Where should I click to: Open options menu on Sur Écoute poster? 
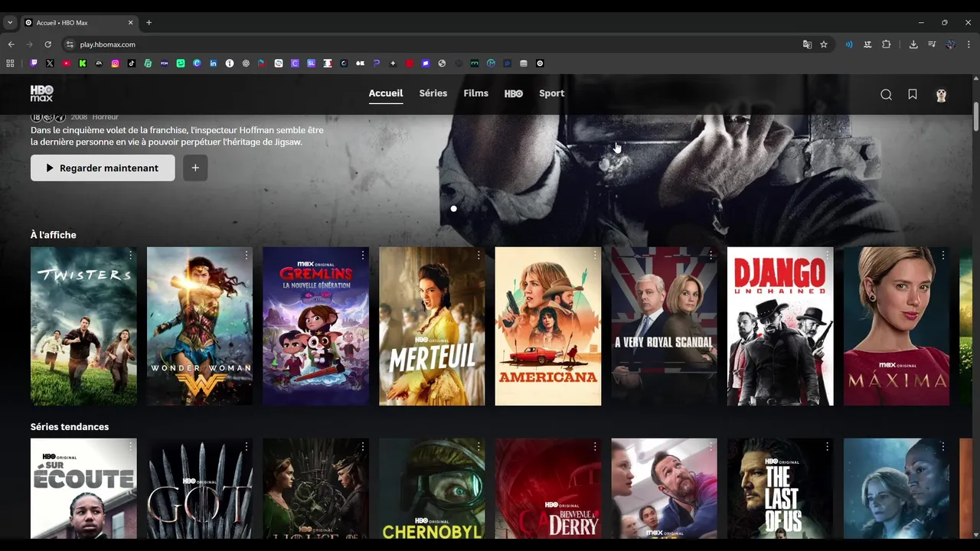click(x=130, y=446)
